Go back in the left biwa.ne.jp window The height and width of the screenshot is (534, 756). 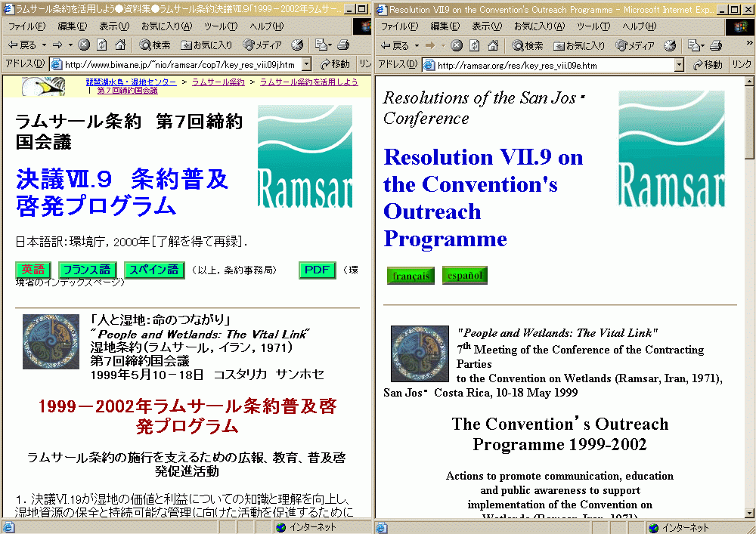[x=22, y=45]
